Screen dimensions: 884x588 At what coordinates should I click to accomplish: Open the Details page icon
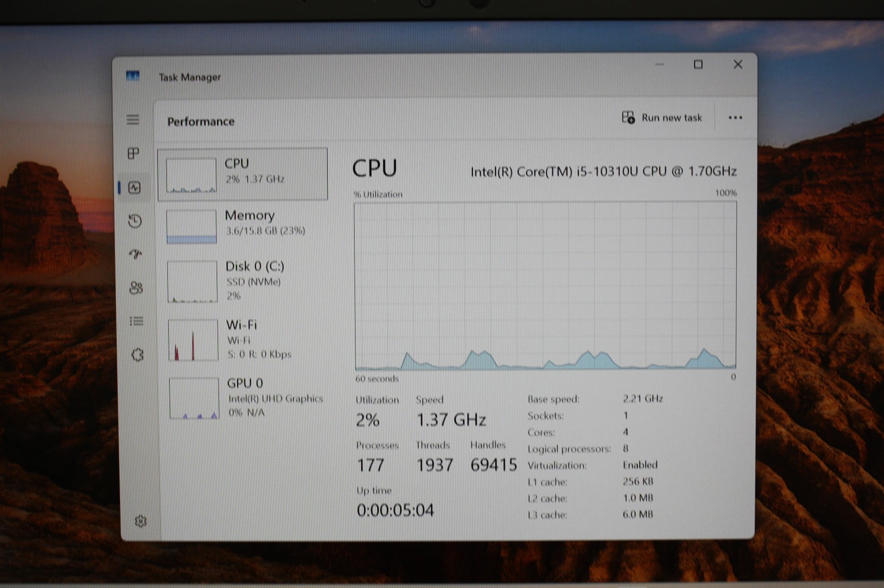click(x=137, y=321)
